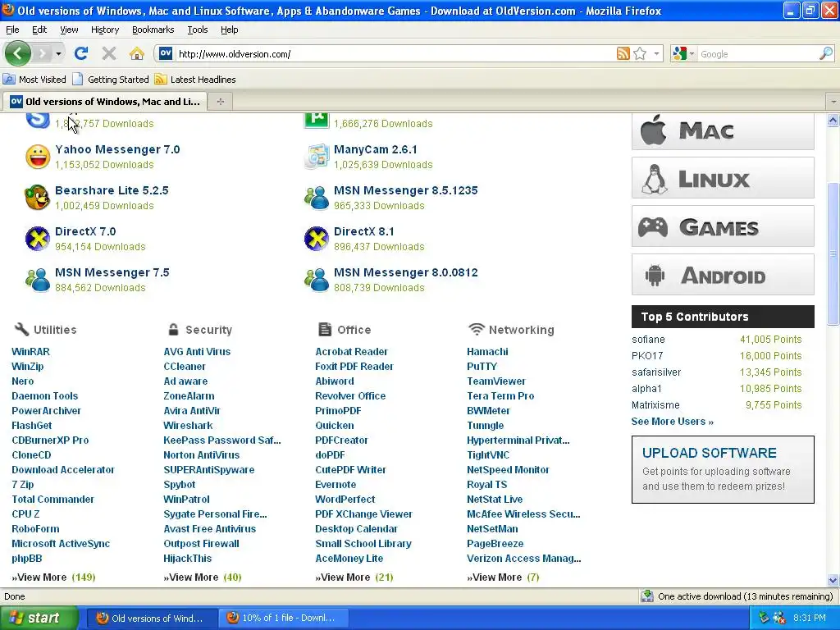Click the Windows Start button
The image size is (840, 630).
pyautogui.click(x=39, y=618)
